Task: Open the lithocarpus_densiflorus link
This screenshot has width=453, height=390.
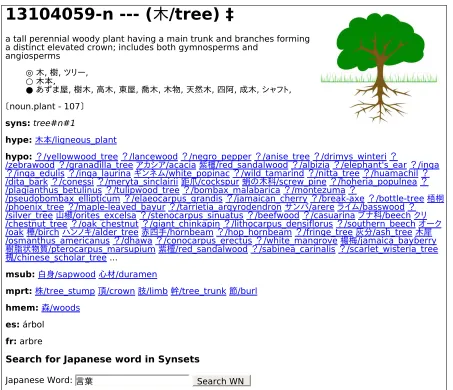Action: tap(279, 224)
